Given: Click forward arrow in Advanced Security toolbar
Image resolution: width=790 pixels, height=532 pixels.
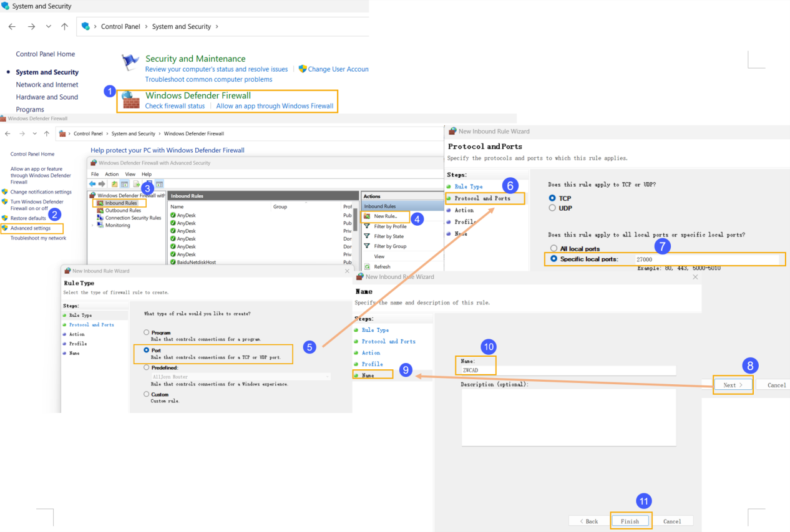Looking at the screenshot, I should click(102, 184).
